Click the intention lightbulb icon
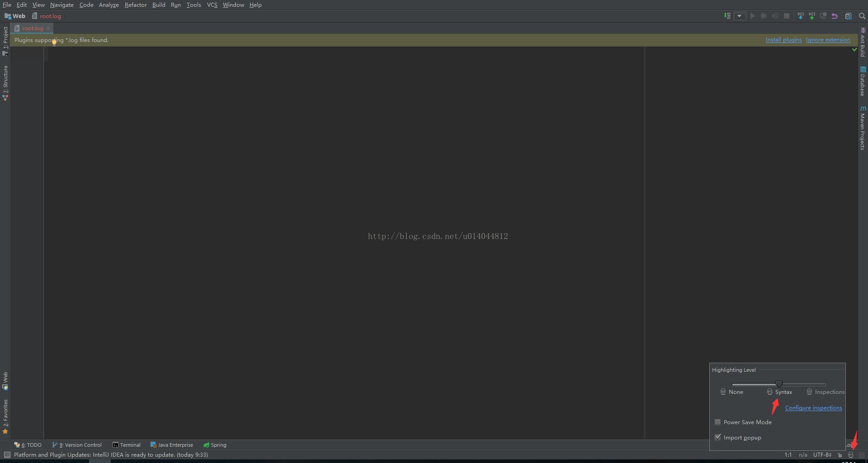The width and height of the screenshot is (868, 463). 54,42
